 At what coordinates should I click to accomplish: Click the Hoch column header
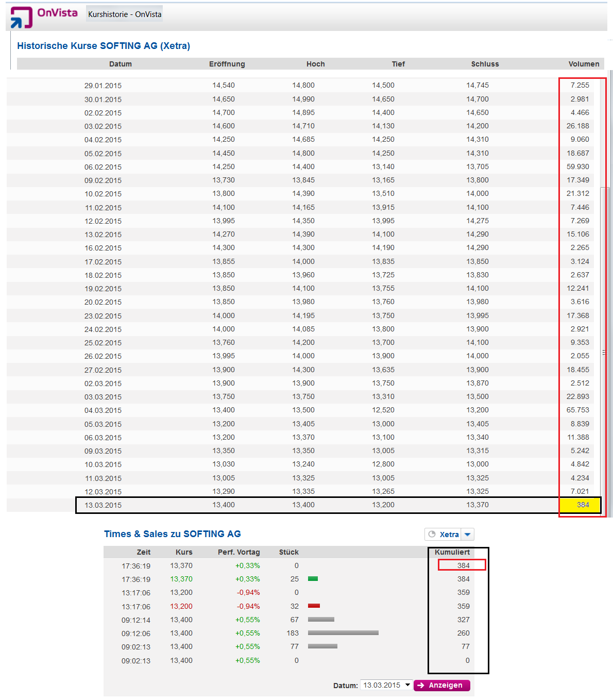tap(316, 64)
